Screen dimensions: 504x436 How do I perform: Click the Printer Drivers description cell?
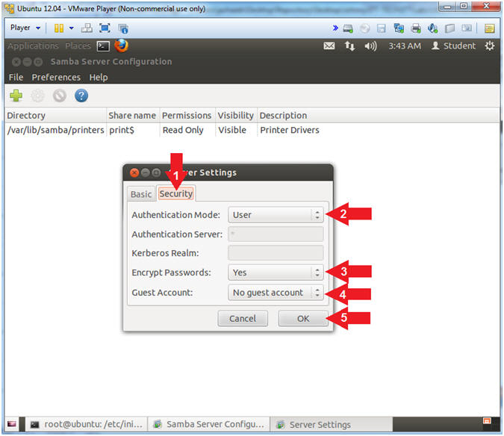coord(290,130)
